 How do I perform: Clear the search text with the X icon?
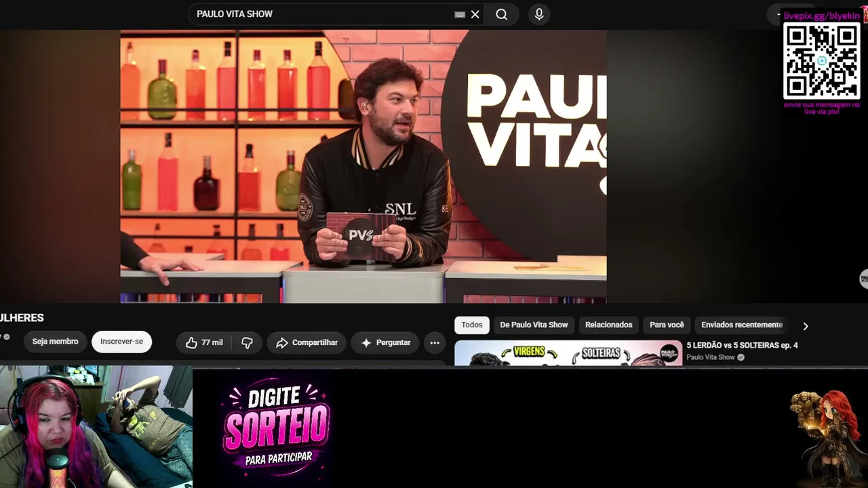[475, 14]
